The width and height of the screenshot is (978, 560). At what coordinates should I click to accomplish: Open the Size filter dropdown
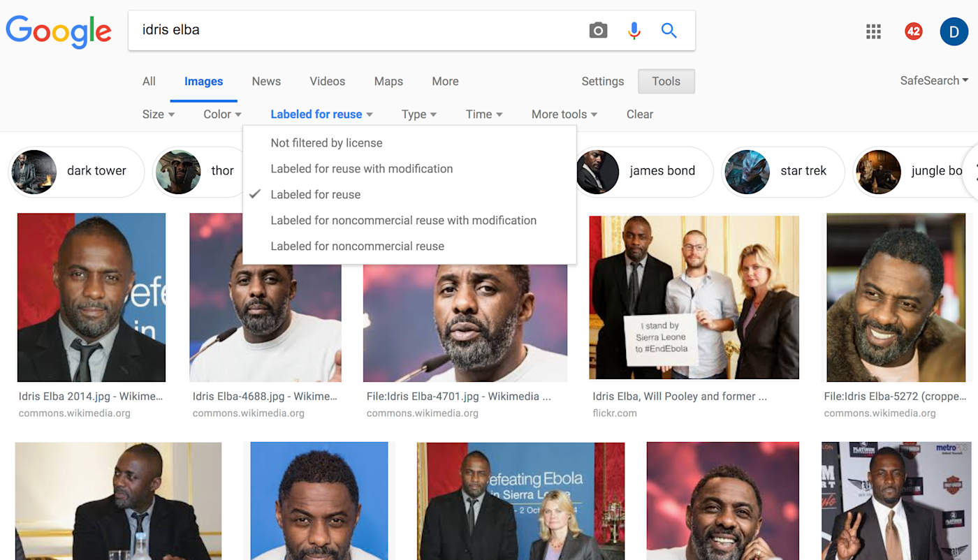click(159, 115)
